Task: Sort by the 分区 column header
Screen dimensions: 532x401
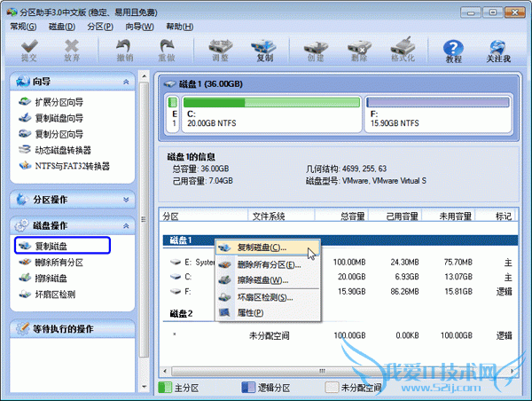Action: pyautogui.click(x=204, y=216)
